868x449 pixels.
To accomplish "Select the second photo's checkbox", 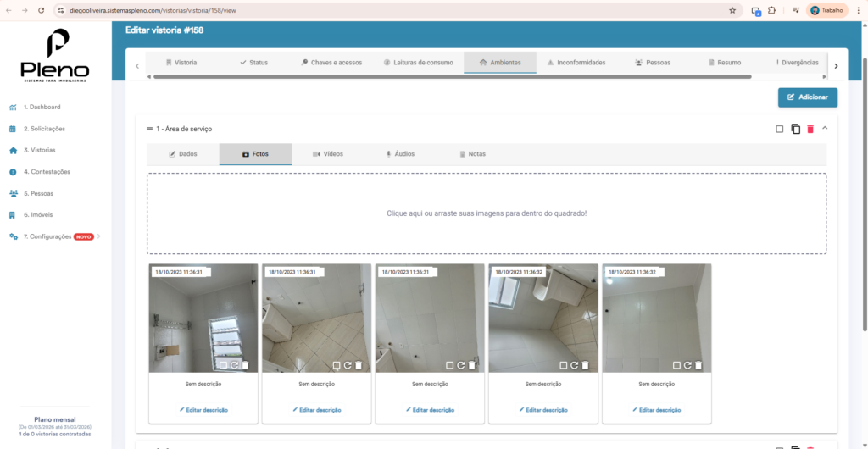I will coord(336,365).
